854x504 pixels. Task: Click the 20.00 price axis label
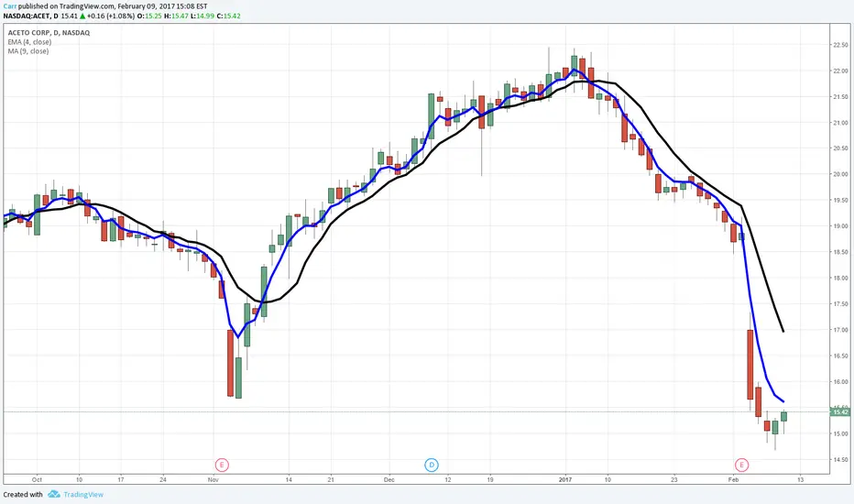840,174
